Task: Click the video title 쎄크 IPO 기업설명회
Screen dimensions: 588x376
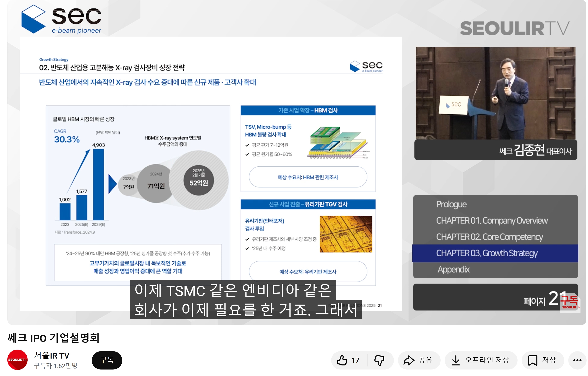Action: click(x=53, y=338)
